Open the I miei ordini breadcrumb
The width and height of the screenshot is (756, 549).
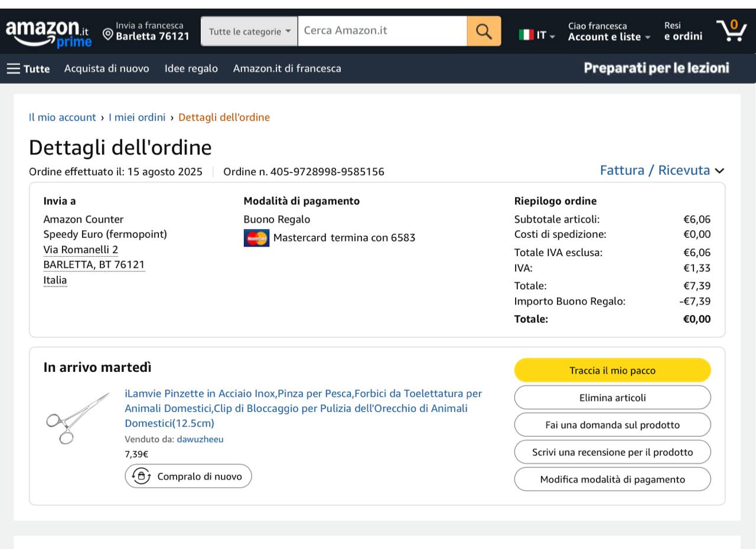tap(137, 117)
